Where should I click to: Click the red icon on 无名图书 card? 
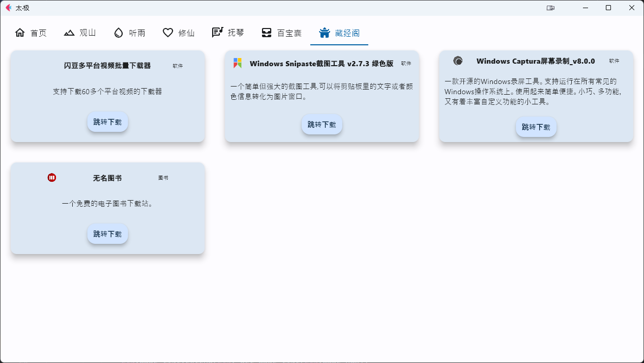click(52, 178)
